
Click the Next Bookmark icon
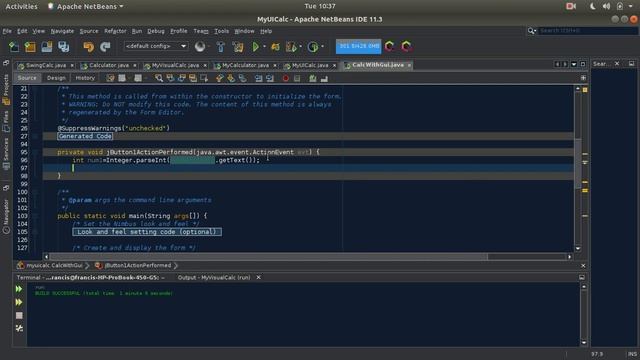click(231, 78)
